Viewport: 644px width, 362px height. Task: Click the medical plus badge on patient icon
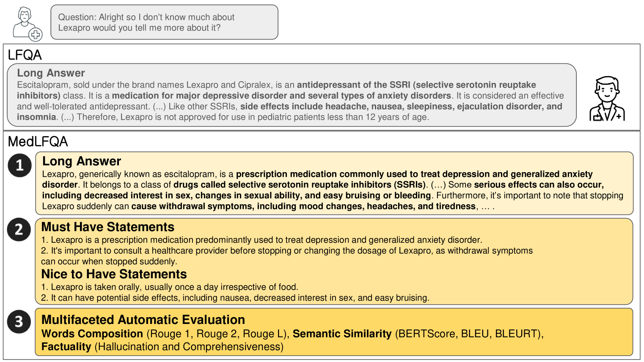point(36,34)
